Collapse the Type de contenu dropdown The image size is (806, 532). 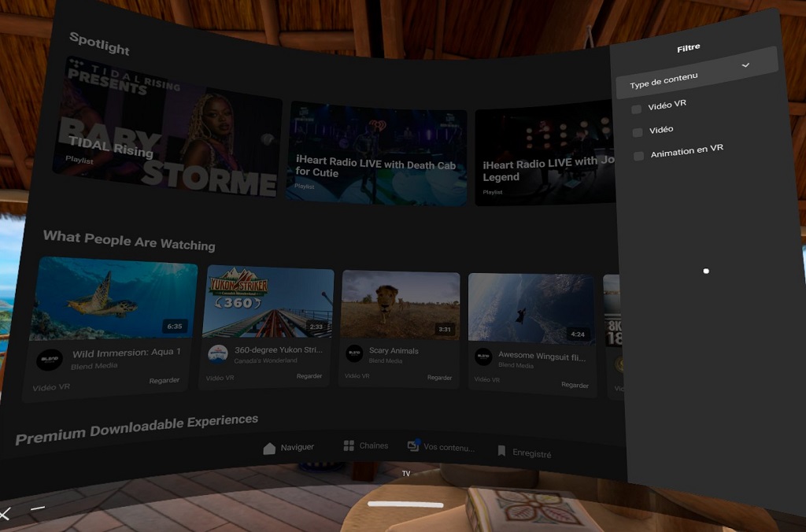745,65
